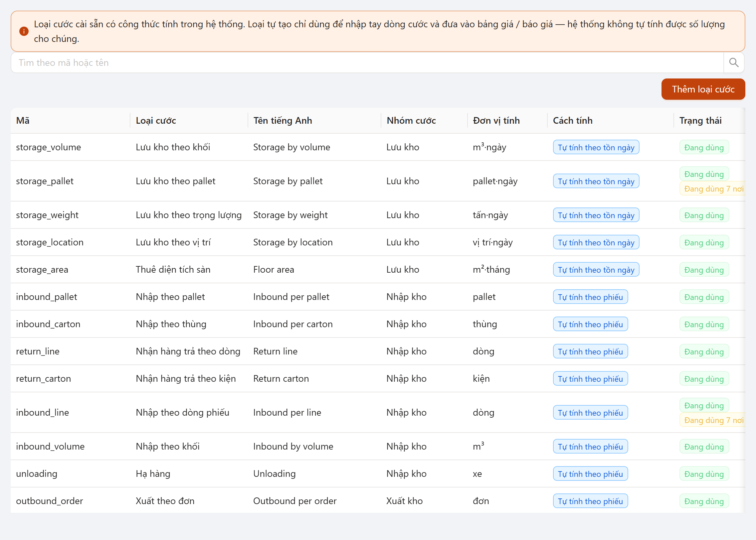Click the search magnifier icon

(x=734, y=63)
